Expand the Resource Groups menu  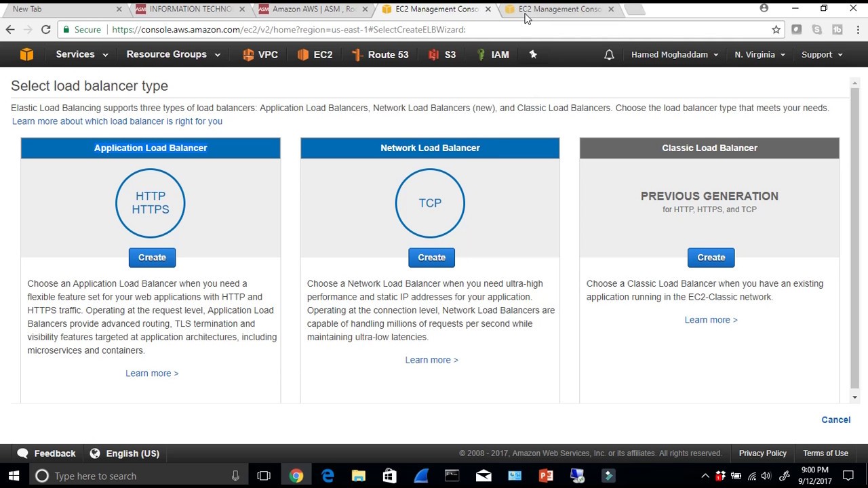174,55
